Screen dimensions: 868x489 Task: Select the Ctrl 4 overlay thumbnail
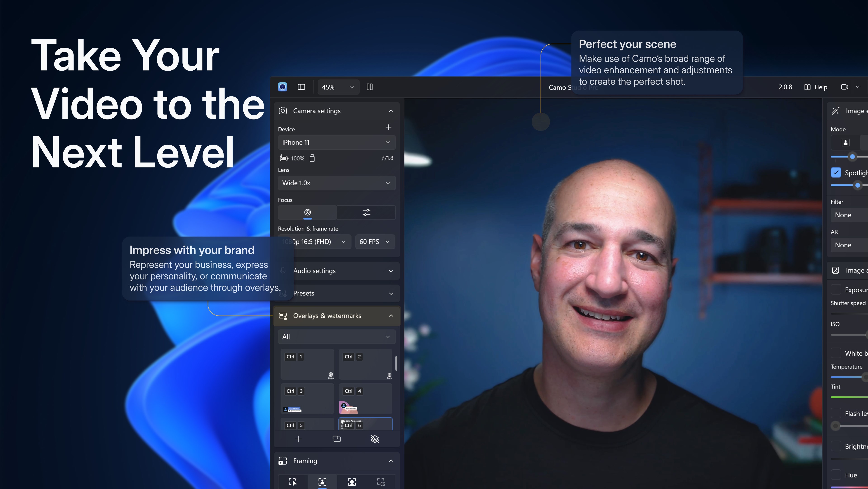click(365, 399)
